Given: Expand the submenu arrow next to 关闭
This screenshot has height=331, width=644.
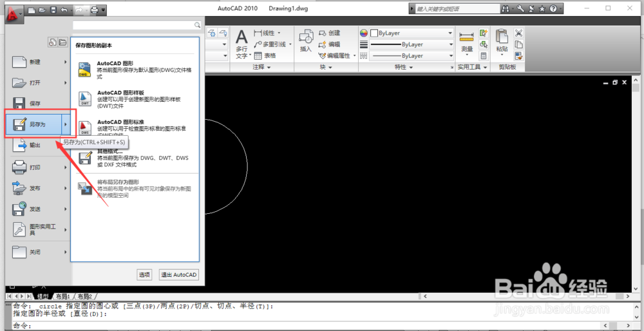Looking at the screenshot, I should (x=65, y=252).
